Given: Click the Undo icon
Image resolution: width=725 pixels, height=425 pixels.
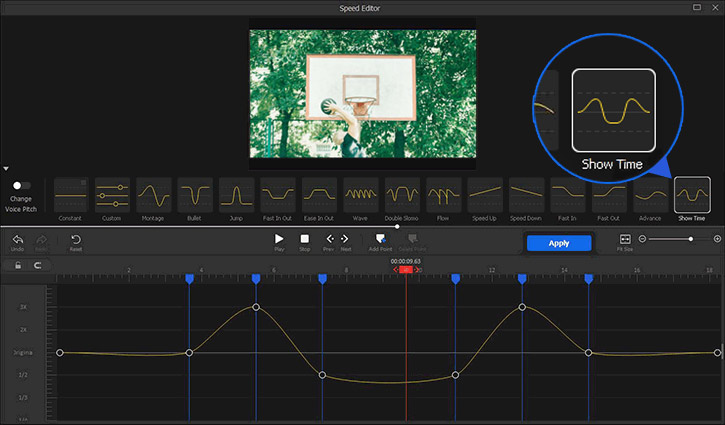Looking at the screenshot, I should coord(17,239).
